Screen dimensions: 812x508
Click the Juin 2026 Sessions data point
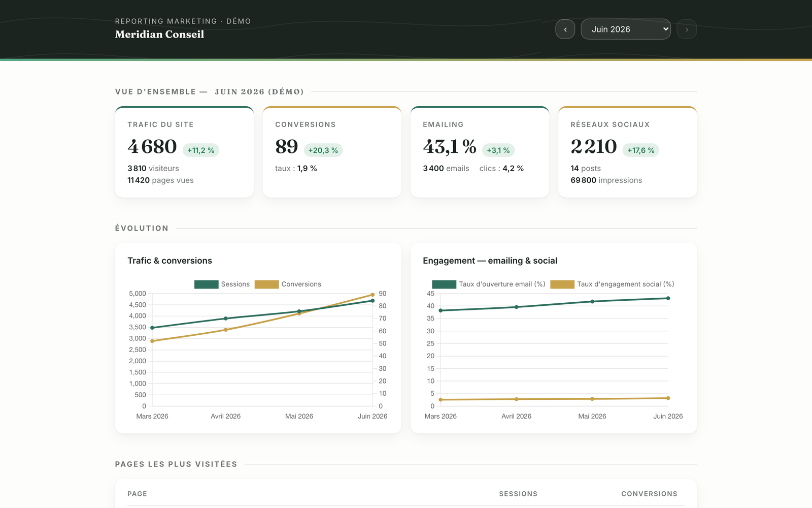(x=373, y=301)
